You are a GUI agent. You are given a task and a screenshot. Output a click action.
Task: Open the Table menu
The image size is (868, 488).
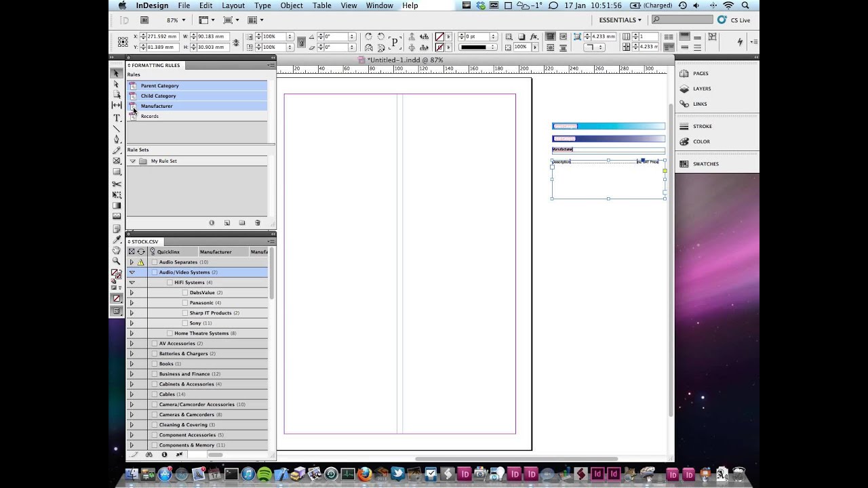pyautogui.click(x=322, y=5)
